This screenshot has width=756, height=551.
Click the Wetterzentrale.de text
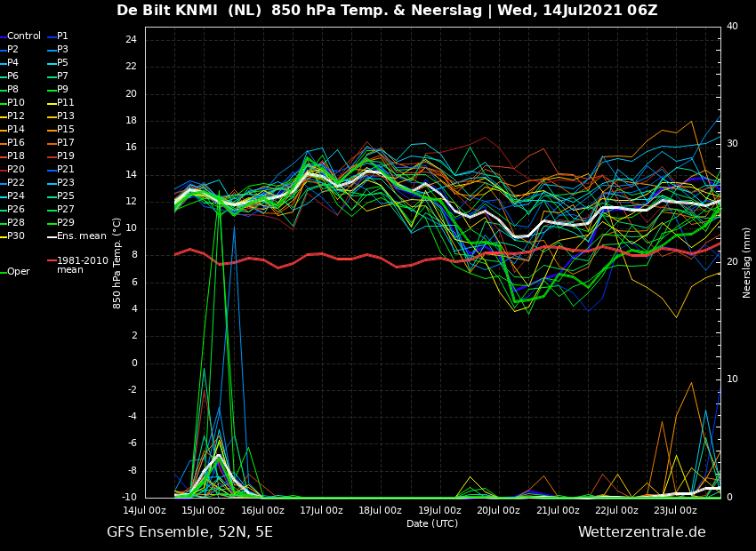click(642, 532)
